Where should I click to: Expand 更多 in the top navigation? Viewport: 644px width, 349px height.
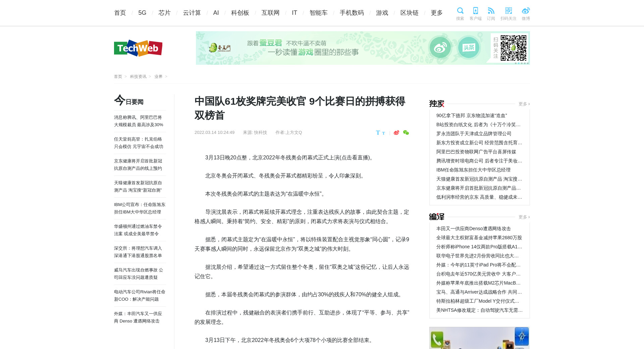click(x=437, y=13)
